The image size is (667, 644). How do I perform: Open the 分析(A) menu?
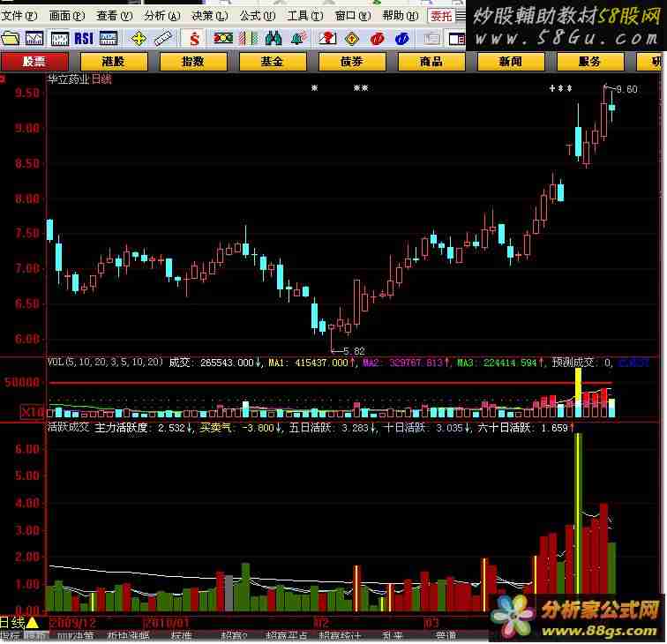pos(162,16)
